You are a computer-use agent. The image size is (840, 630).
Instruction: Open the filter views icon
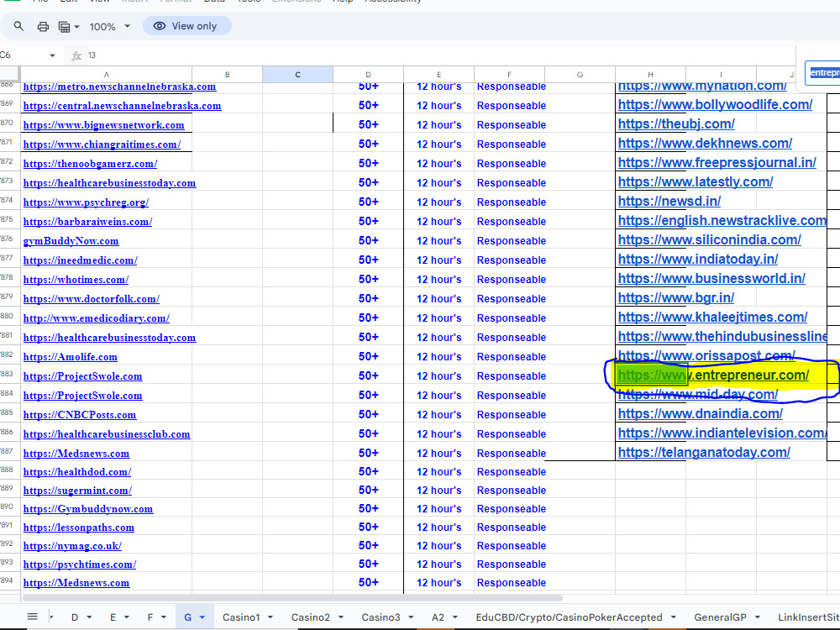65,27
